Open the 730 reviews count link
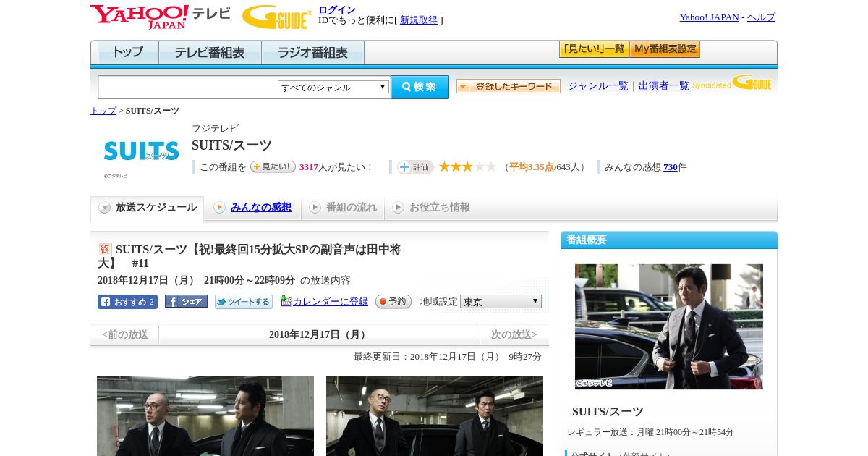This screenshot has height=456, width=868. click(671, 167)
